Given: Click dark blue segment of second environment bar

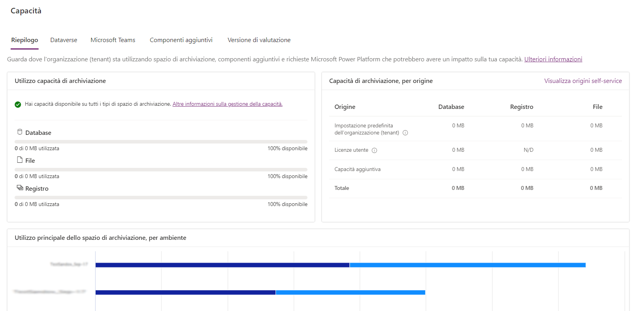Looking at the screenshot, I should coord(185,293).
